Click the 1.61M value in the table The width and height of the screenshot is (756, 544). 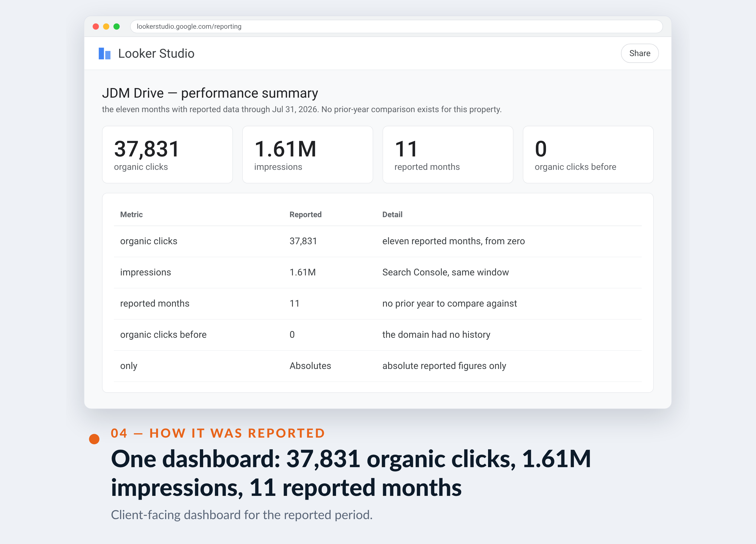(302, 272)
